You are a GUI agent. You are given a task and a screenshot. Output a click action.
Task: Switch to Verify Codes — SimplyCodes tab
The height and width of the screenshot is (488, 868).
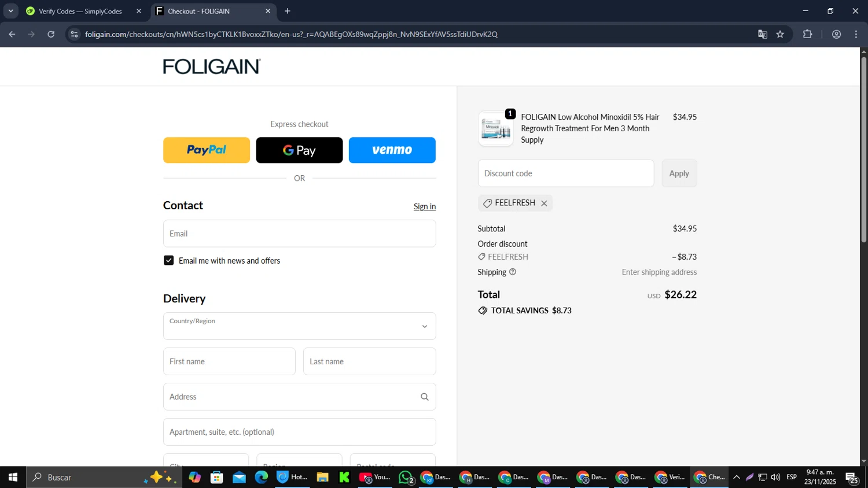point(79,11)
